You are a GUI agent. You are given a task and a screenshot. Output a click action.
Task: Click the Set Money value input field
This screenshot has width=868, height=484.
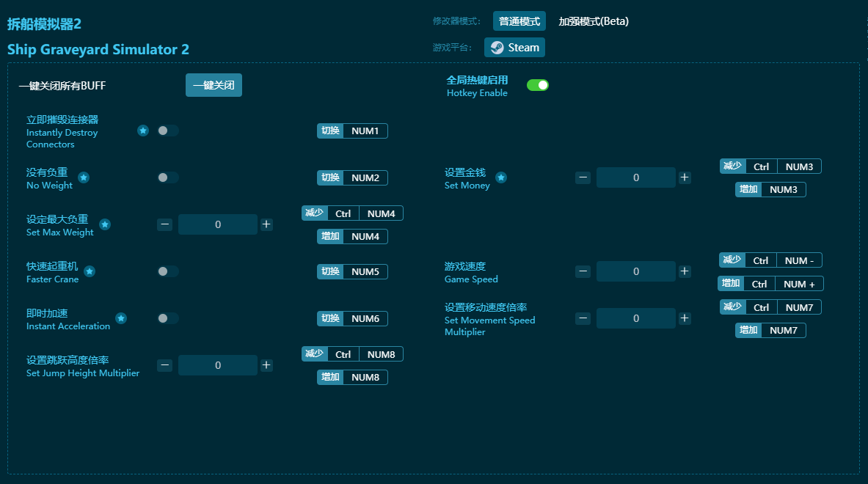coord(635,177)
